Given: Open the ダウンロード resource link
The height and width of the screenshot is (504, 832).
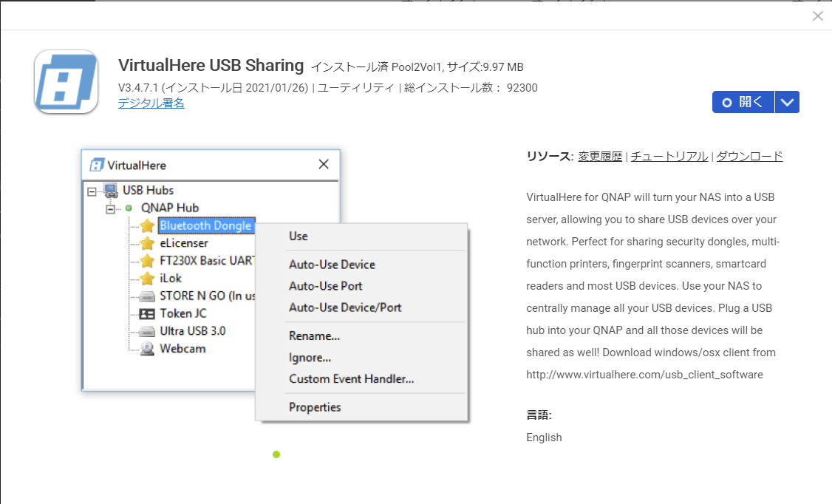Looking at the screenshot, I should [749, 157].
